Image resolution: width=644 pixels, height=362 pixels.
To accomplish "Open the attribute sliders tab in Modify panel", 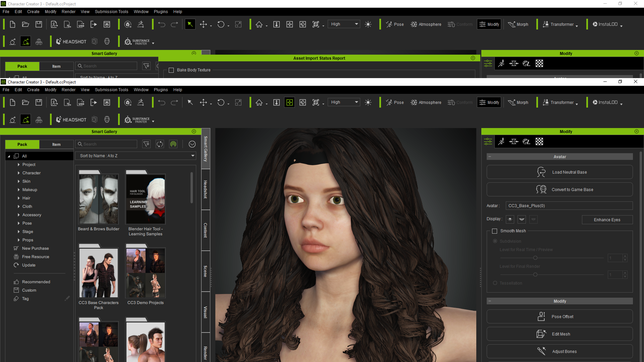I will coord(488,141).
